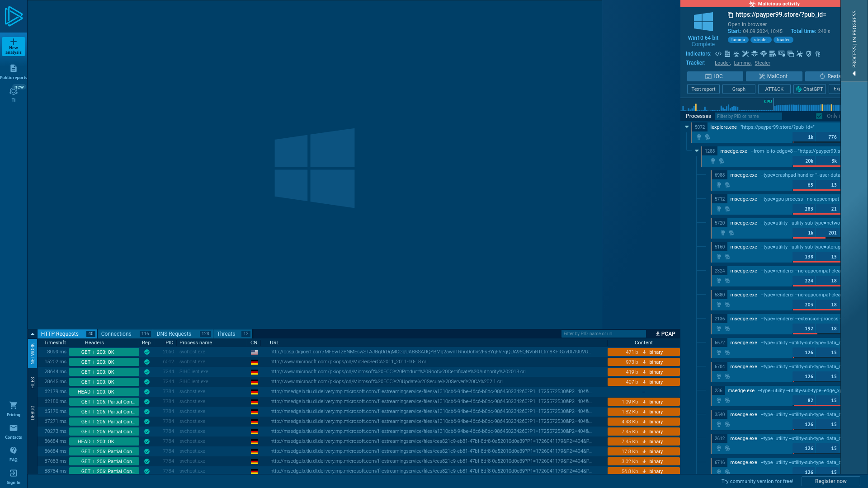The image size is (868, 488).
Task: Open the MalConf analysis tab
Action: [x=774, y=76]
